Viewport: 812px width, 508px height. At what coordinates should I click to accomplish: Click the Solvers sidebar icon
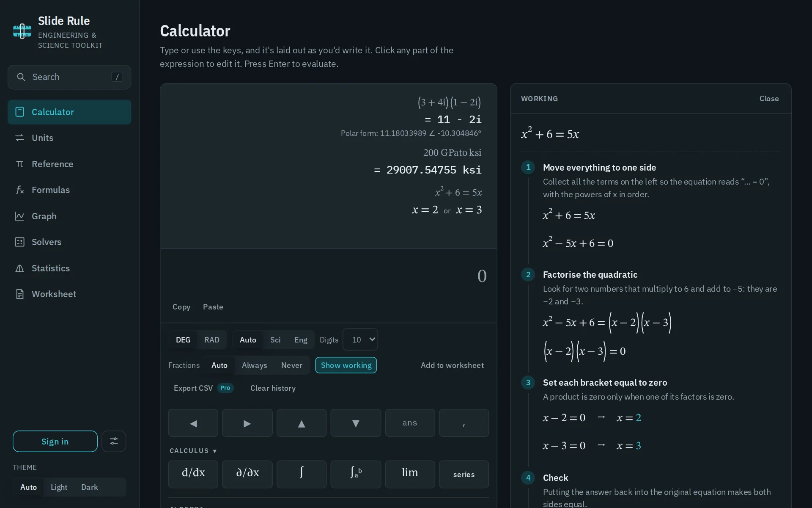pos(19,242)
